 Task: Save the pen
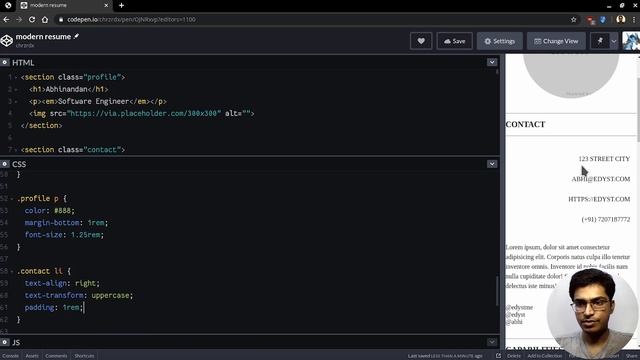[454, 41]
